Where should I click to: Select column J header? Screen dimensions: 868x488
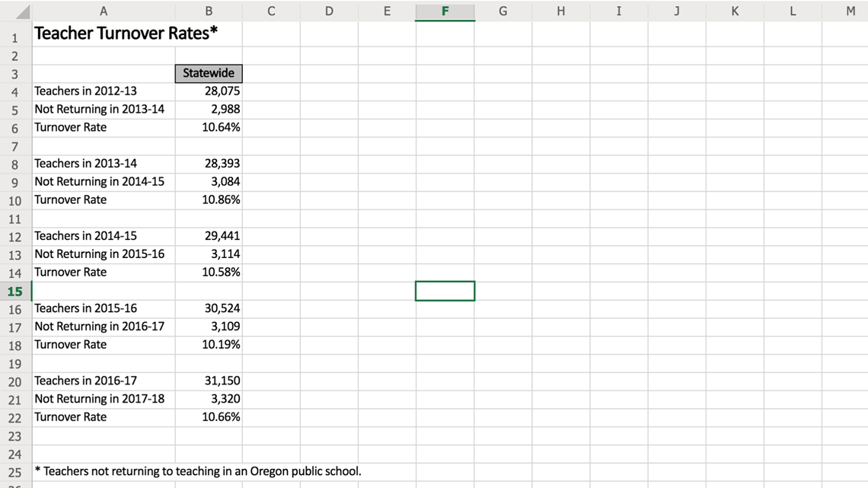tap(677, 11)
